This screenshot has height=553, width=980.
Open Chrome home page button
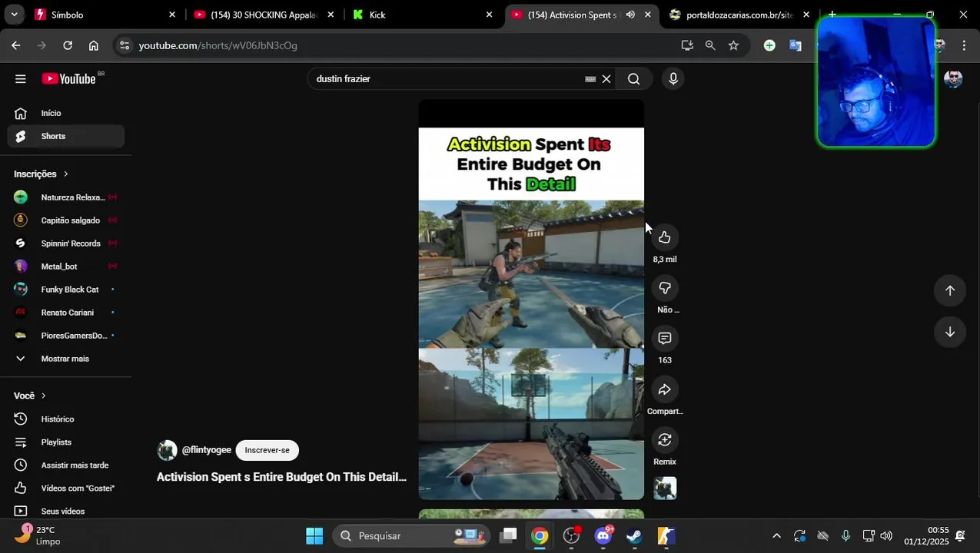click(x=94, y=45)
